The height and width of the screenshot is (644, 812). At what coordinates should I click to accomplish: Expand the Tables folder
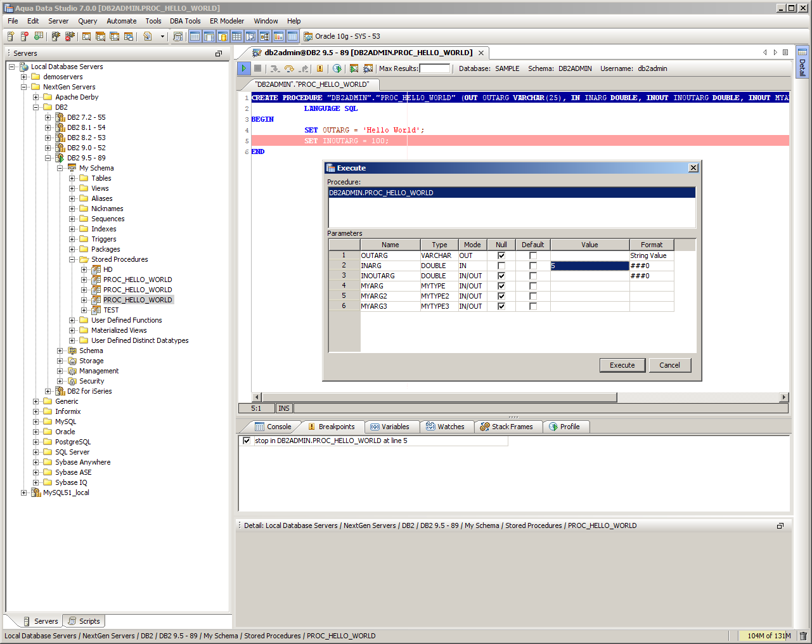point(72,178)
